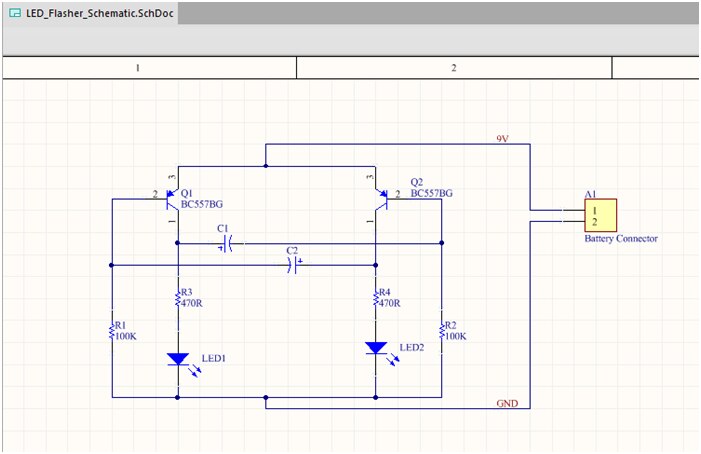Select transistor Q2 symbol

[x=380, y=199]
